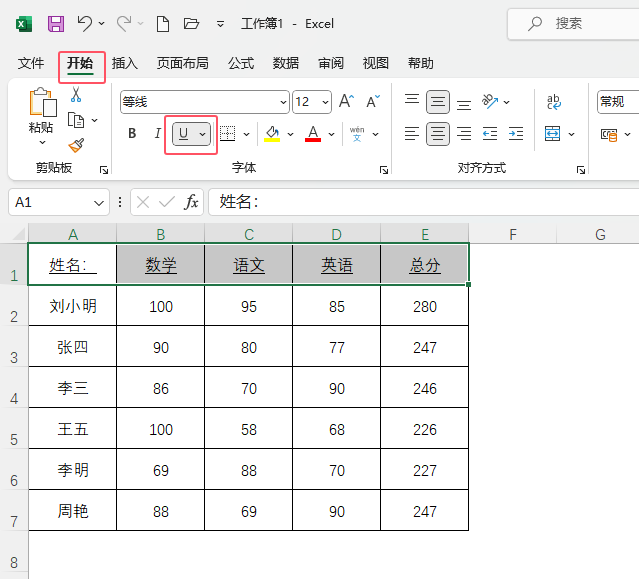Image resolution: width=639 pixels, height=579 pixels.
Task: Open font color dropdown arrow
Action: coord(332,134)
